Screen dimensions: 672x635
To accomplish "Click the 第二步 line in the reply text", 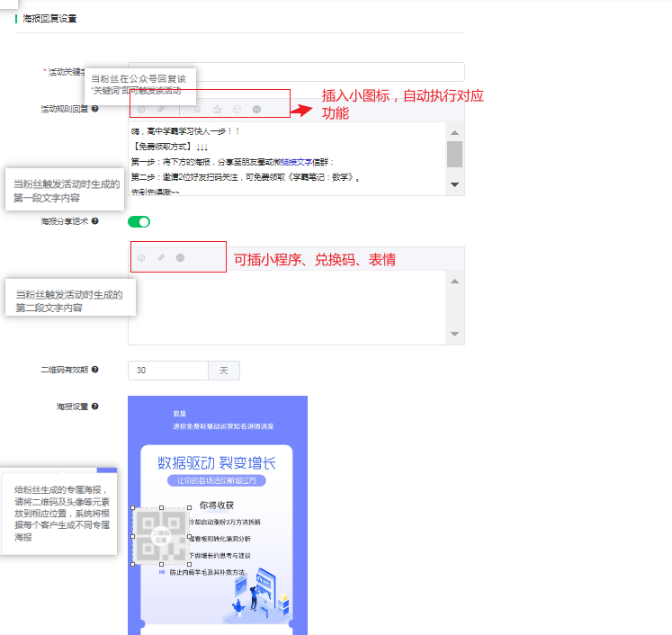I will coord(246,177).
